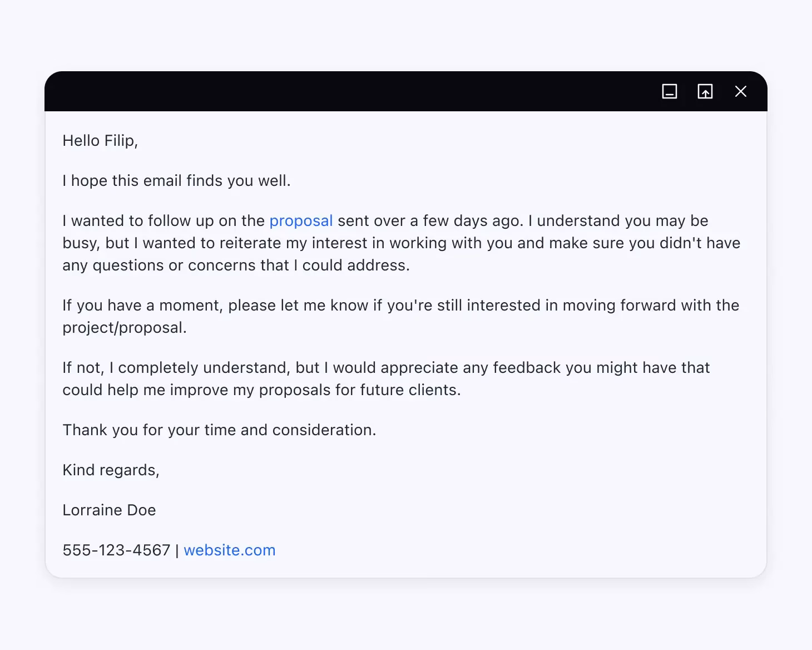Click the phone number 555-123-4567
Image resolution: width=812 pixels, height=650 pixels.
point(116,550)
